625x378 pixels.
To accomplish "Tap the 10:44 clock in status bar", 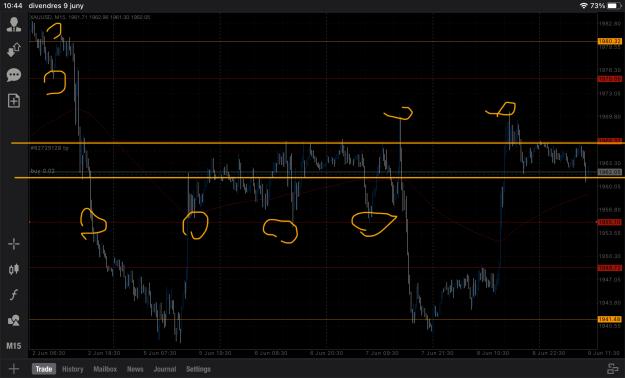I will pyautogui.click(x=13, y=6).
